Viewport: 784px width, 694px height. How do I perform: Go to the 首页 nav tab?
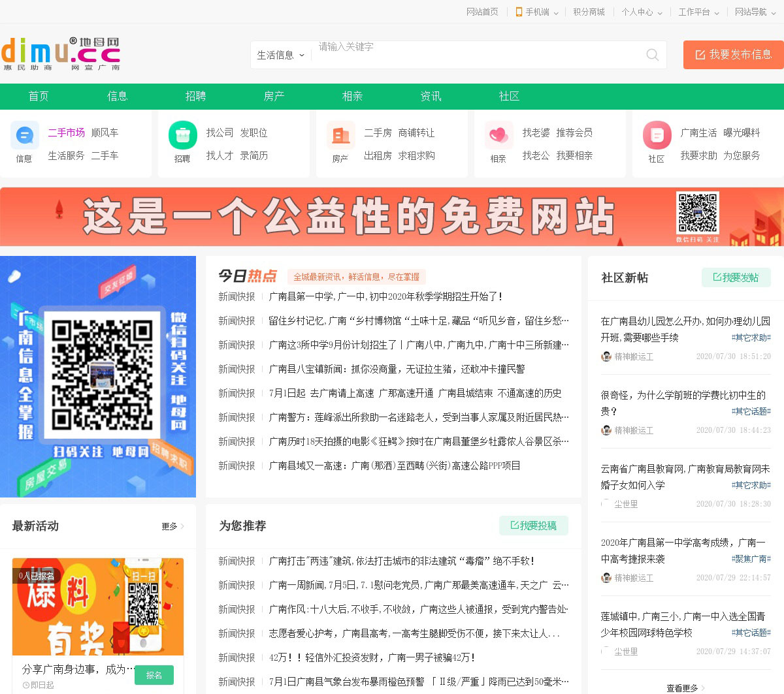(x=39, y=96)
